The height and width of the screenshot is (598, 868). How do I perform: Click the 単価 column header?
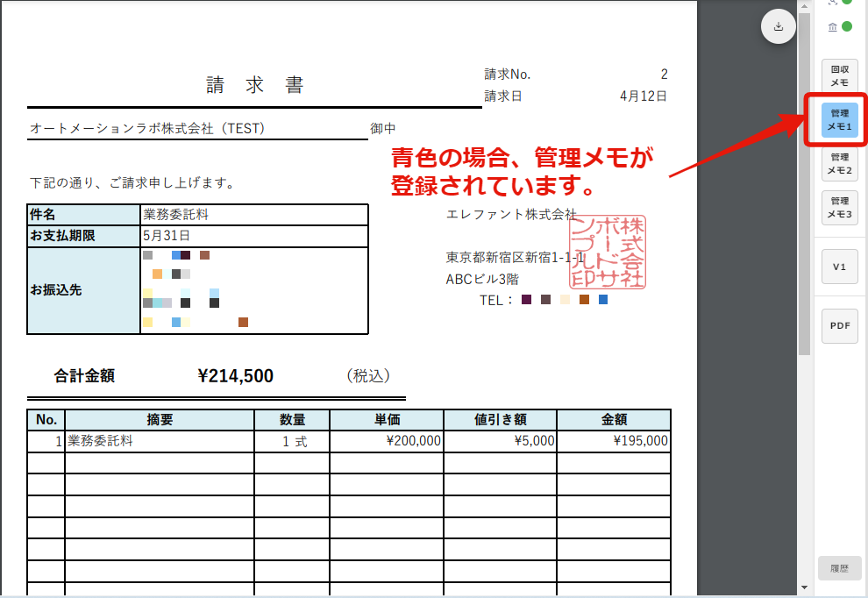point(387,420)
